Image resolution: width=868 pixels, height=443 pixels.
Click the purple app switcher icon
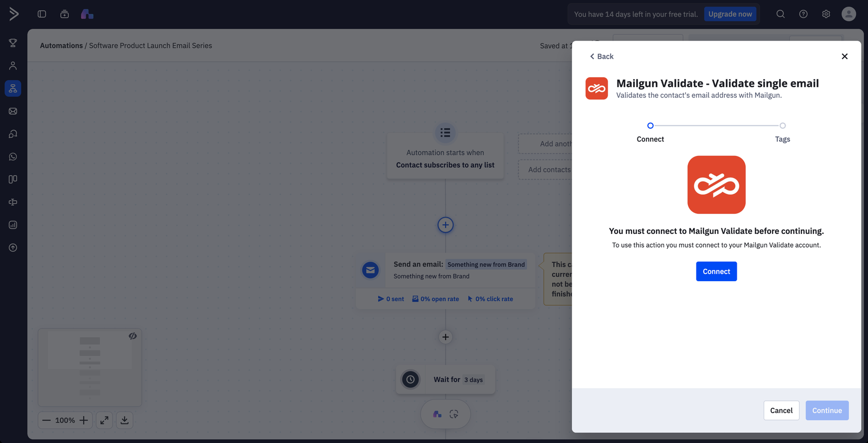[87, 14]
